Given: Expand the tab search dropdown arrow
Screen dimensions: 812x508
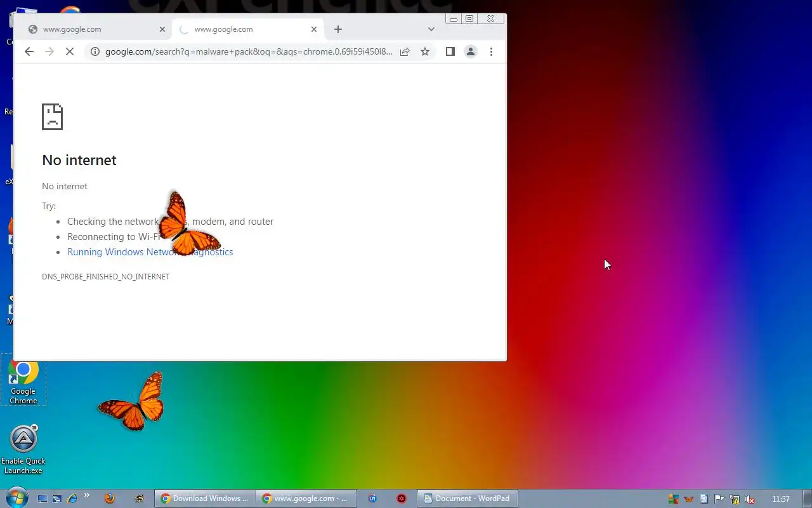Looking at the screenshot, I should tap(431, 29).
